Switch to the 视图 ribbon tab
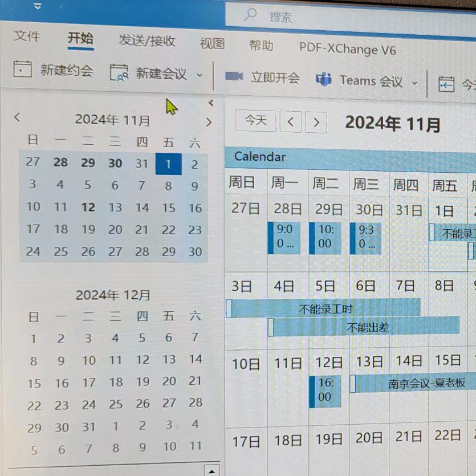 click(x=211, y=44)
